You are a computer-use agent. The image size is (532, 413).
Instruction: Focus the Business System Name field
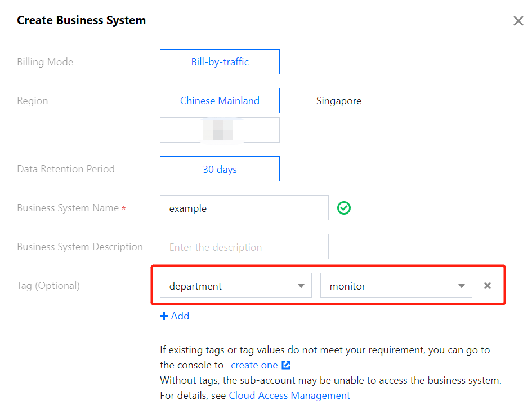[x=244, y=208]
